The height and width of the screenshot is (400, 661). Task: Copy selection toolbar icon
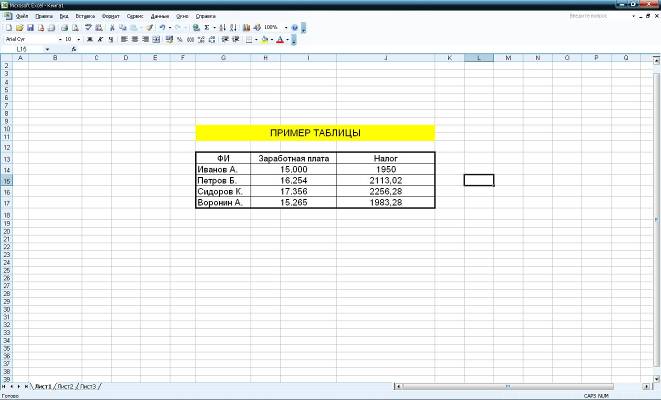(123, 28)
